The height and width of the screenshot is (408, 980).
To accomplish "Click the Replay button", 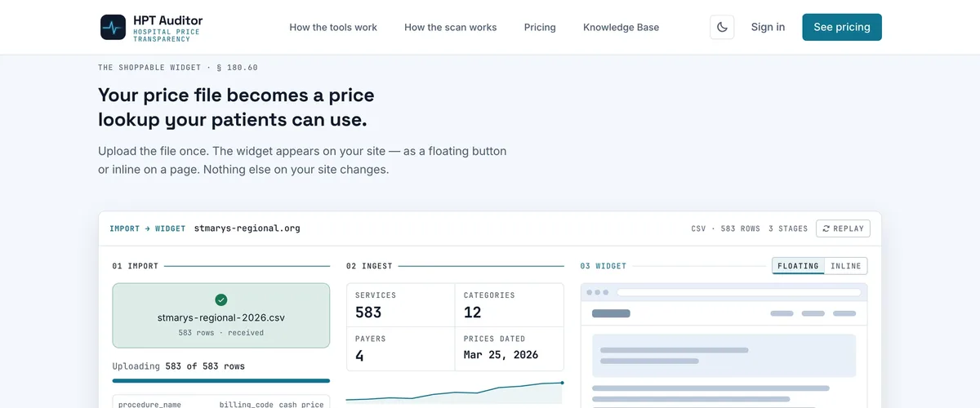I will click(843, 228).
